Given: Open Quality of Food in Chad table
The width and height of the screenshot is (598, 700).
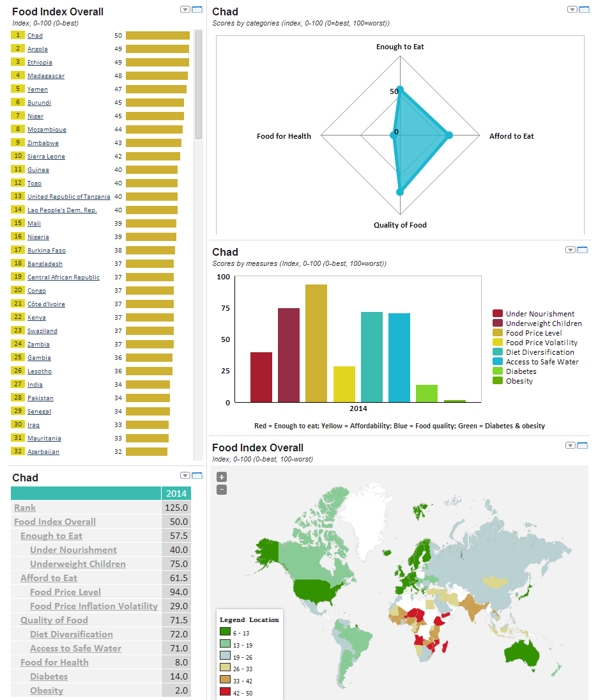Looking at the screenshot, I should point(54,620).
